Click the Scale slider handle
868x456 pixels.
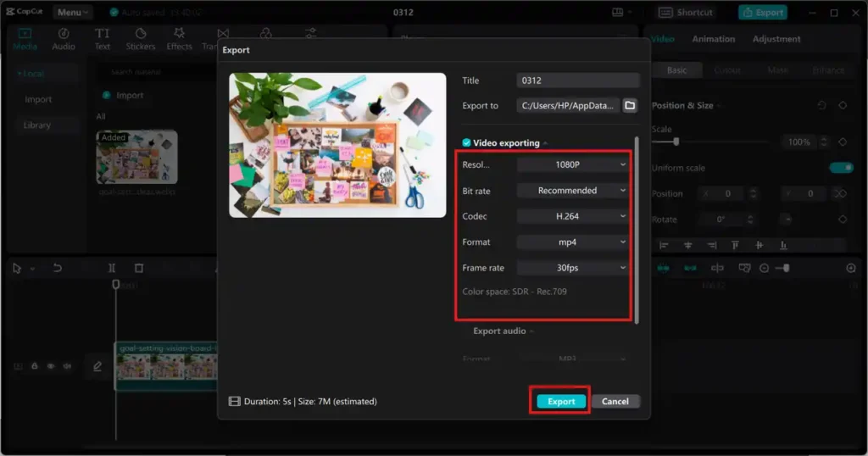coord(676,142)
